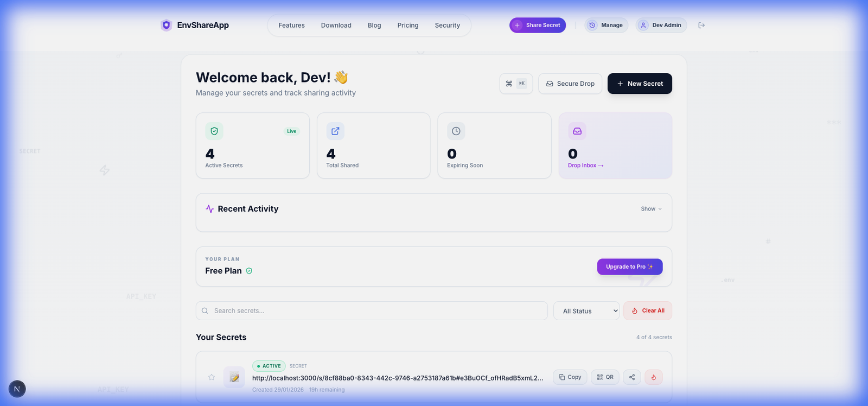Open the command palette shortcut button

click(516, 84)
